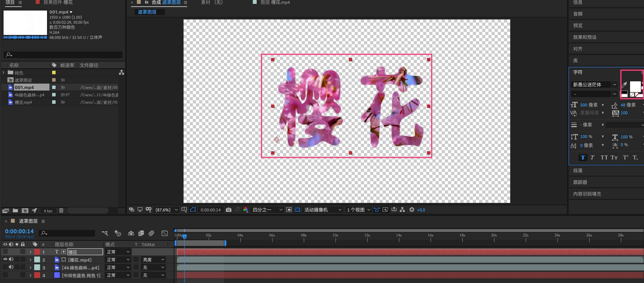Screen dimensions: 644x283
Task: Hide the 樱花.mp4 layer eye toggle
Action: tap(5, 259)
